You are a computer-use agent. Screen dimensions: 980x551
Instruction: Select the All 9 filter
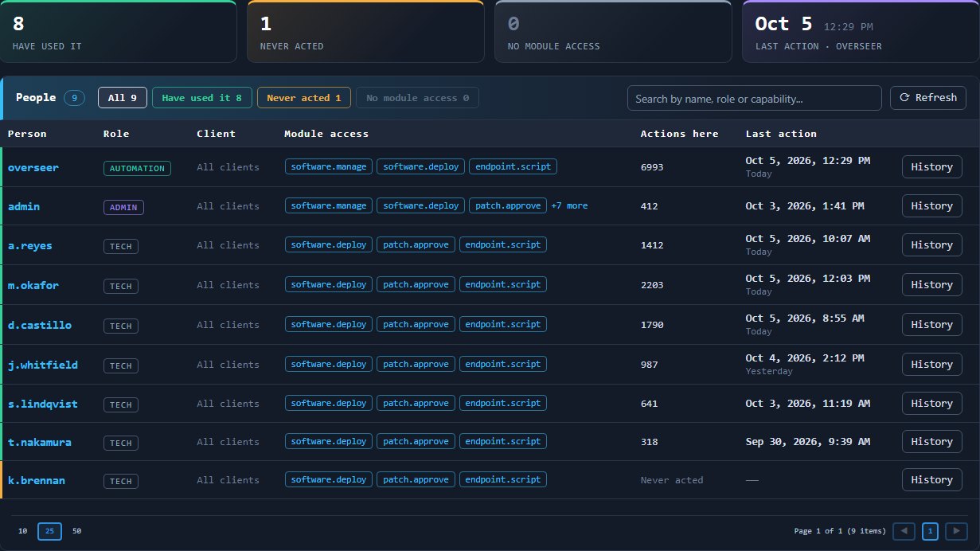123,98
